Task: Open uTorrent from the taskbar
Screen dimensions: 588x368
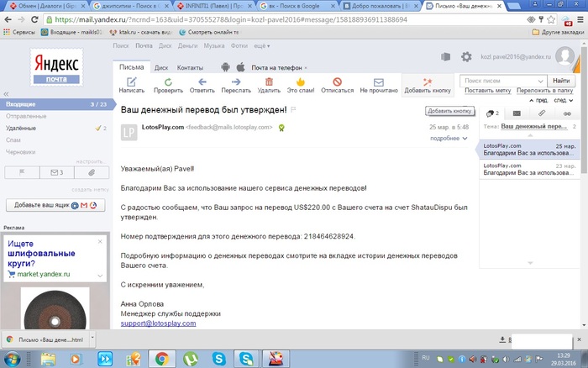Action: coord(191,359)
